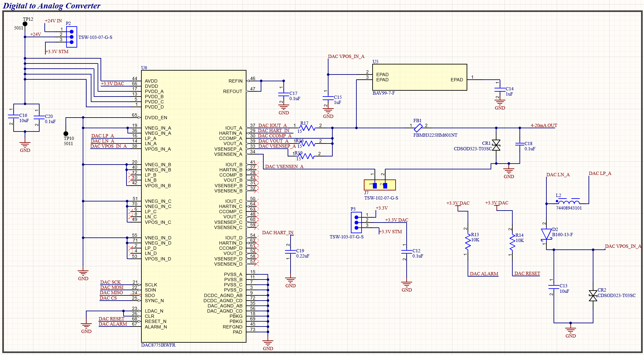This screenshot has width=644, height=355.
Task: Select the R17 resistor symbol
Action: pos(307,128)
